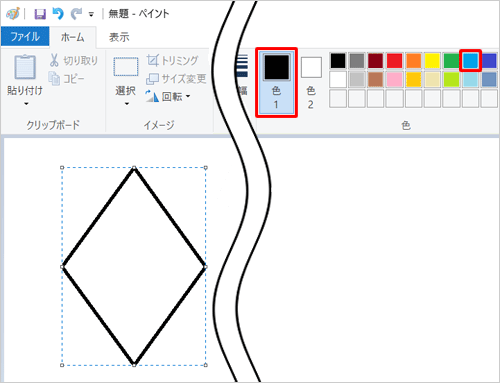The image size is (500, 383).
Task: Open the Quick Access Toolbar customize arrow
Action: pos(91,14)
